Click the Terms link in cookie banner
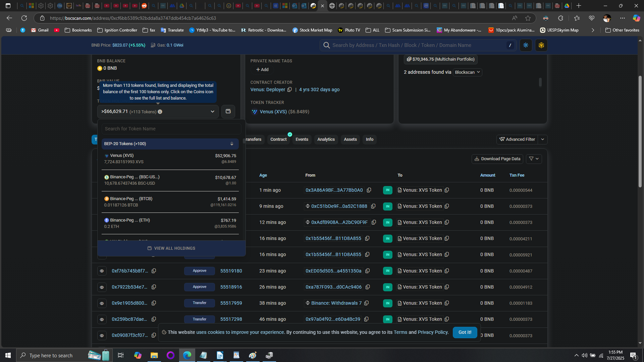The image size is (644, 362). (400, 332)
